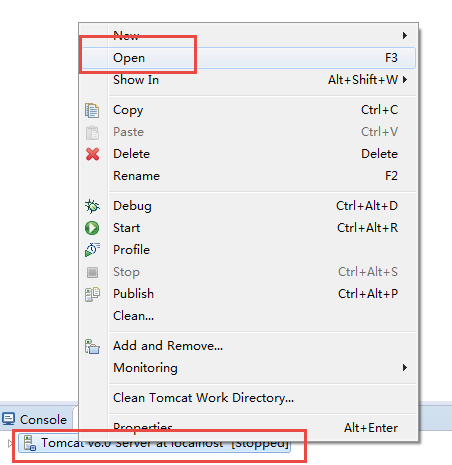Click the greyed Paste clipboard icon
The width and height of the screenshot is (452, 465).
pos(92,132)
